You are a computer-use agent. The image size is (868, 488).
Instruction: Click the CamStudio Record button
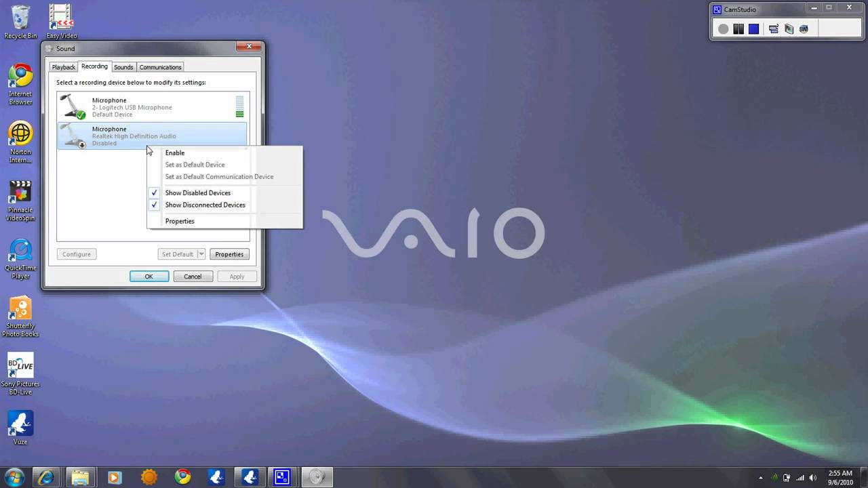pyautogui.click(x=724, y=29)
